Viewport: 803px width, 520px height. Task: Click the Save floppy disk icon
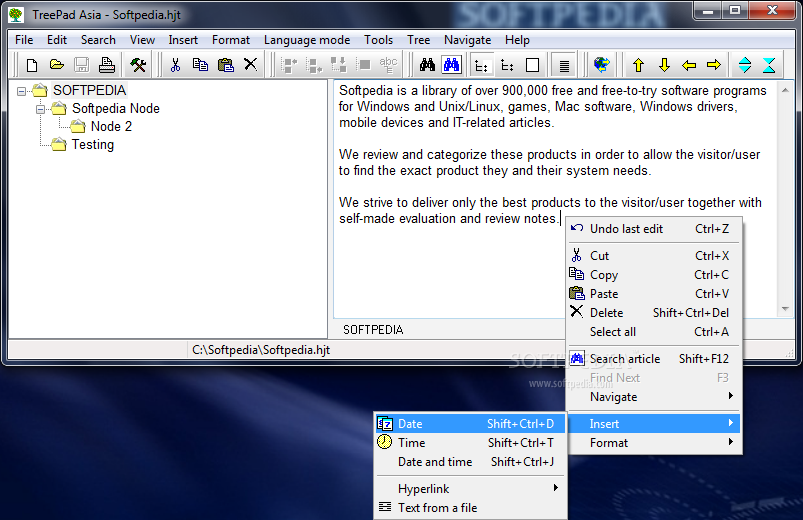point(81,65)
